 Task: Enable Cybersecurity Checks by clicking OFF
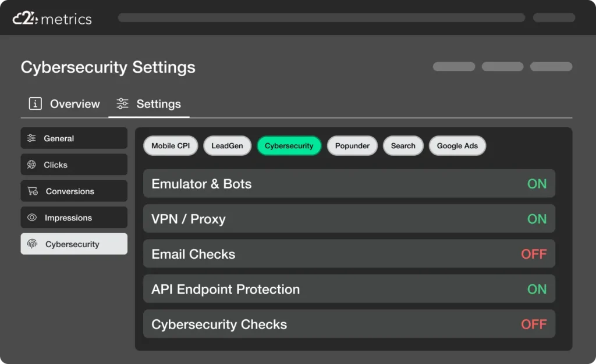(x=534, y=324)
